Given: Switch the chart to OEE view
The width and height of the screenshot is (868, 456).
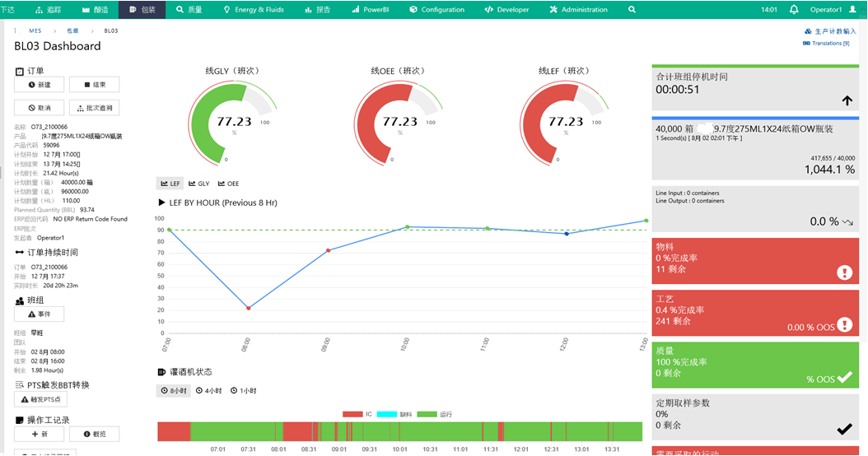Looking at the screenshot, I should pyautogui.click(x=228, y=184).
